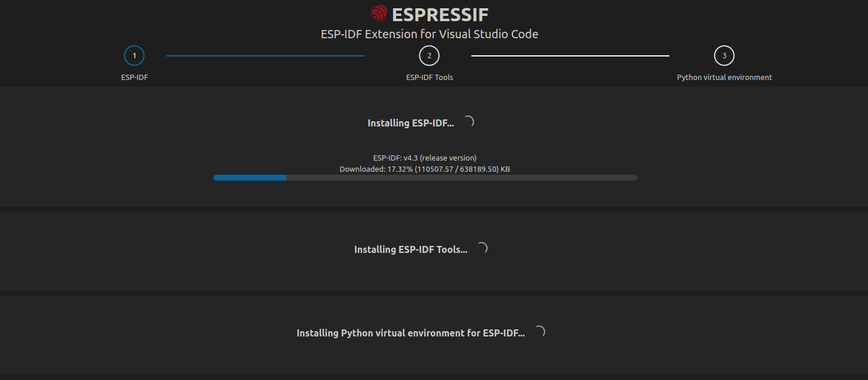This screenshot has width=868, height=380.
Task: Click the spinner beside Installing ESP-IDF
Action: (x=468, y=121)
